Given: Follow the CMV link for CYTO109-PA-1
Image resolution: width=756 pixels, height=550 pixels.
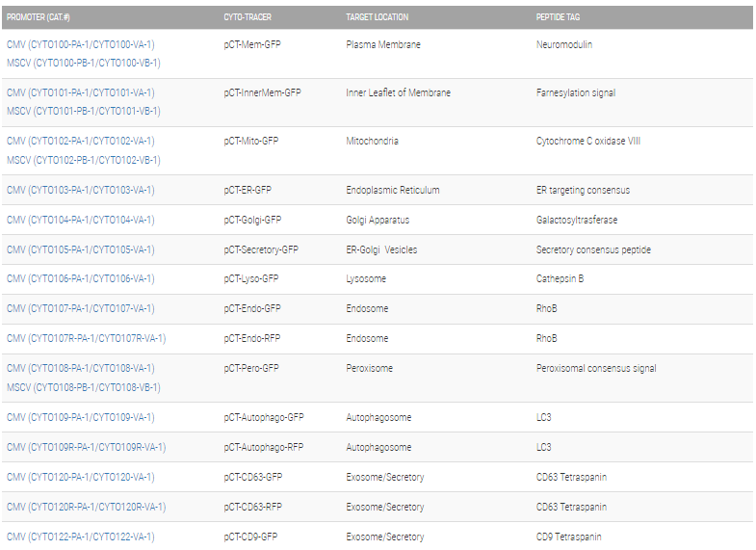Looking at the screenshot, I should pos(80,417).
